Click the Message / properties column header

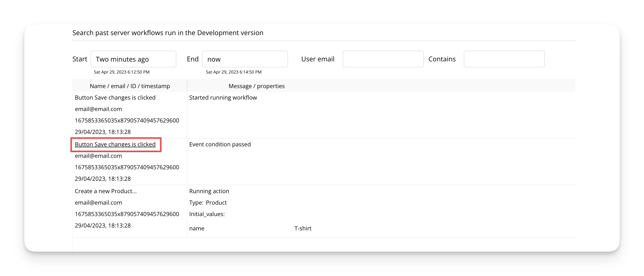256,86
